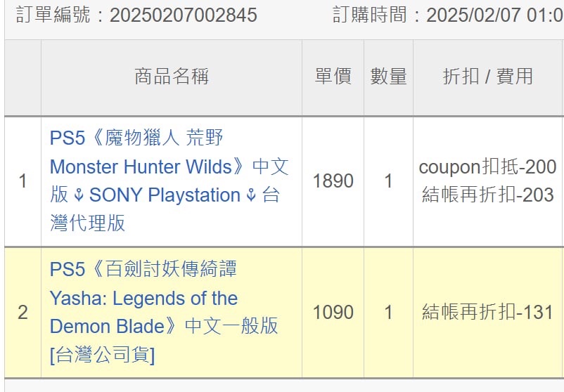Click the order time 2025/02/07 text
The height and width of the screenshot is (392, 564).
tap(474, 15)
